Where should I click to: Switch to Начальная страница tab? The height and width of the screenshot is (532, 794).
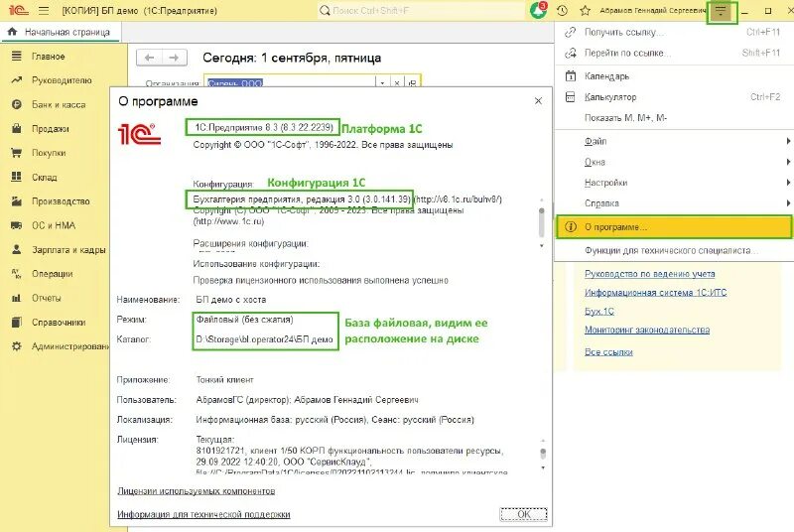[x=61, y=32]
